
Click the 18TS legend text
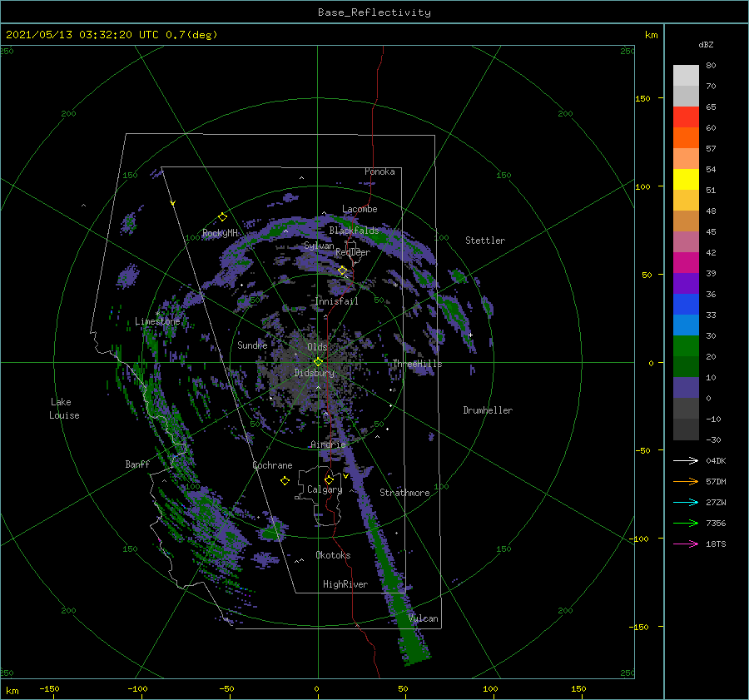(x=716, y=544)
